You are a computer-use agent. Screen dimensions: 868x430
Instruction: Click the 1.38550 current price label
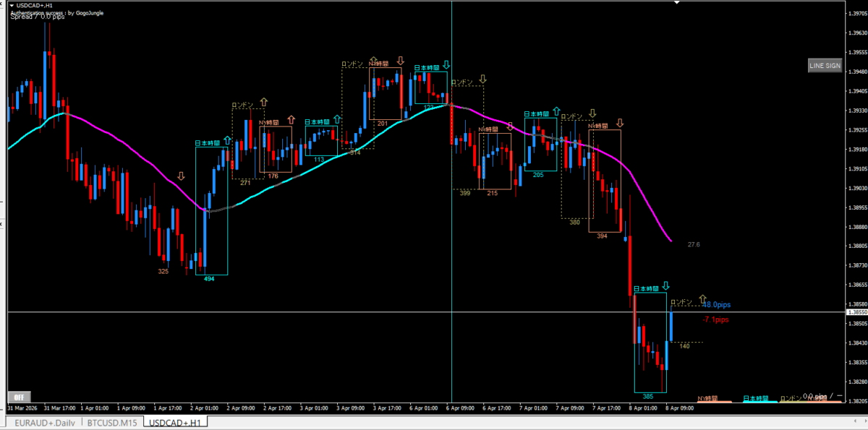(x=856, y=312)
